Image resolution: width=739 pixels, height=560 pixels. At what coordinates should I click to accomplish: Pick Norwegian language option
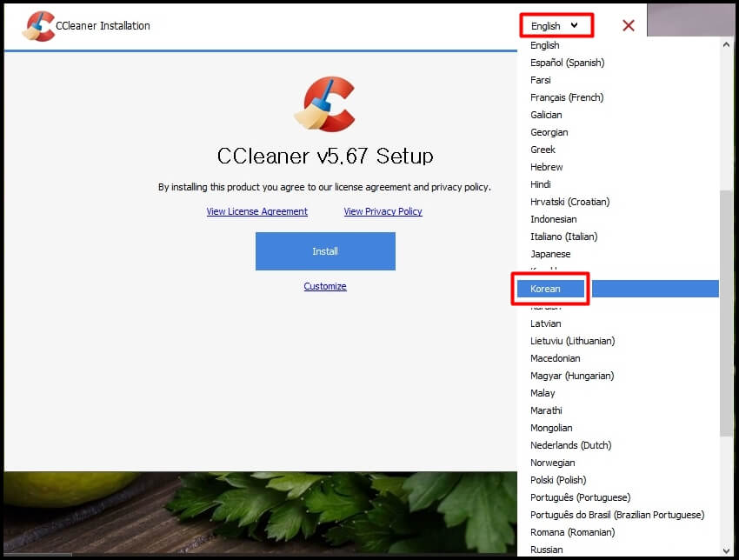[x=618, y=463]
